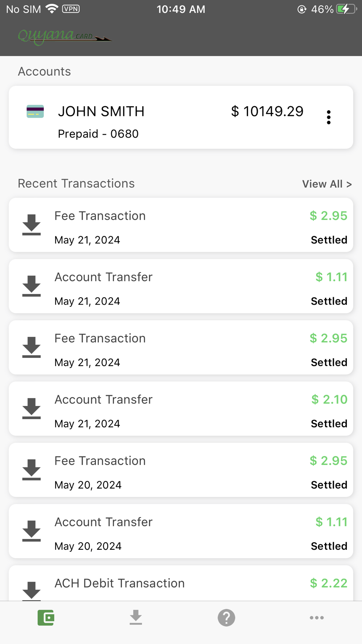
Task: Open the help question mark tab
Action: [226, 618]
